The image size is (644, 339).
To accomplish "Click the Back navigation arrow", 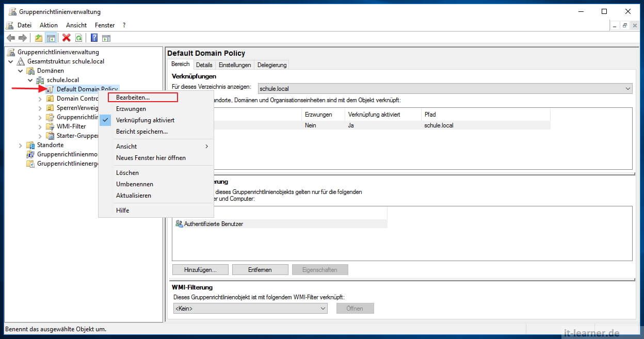I will pos(10,37).
